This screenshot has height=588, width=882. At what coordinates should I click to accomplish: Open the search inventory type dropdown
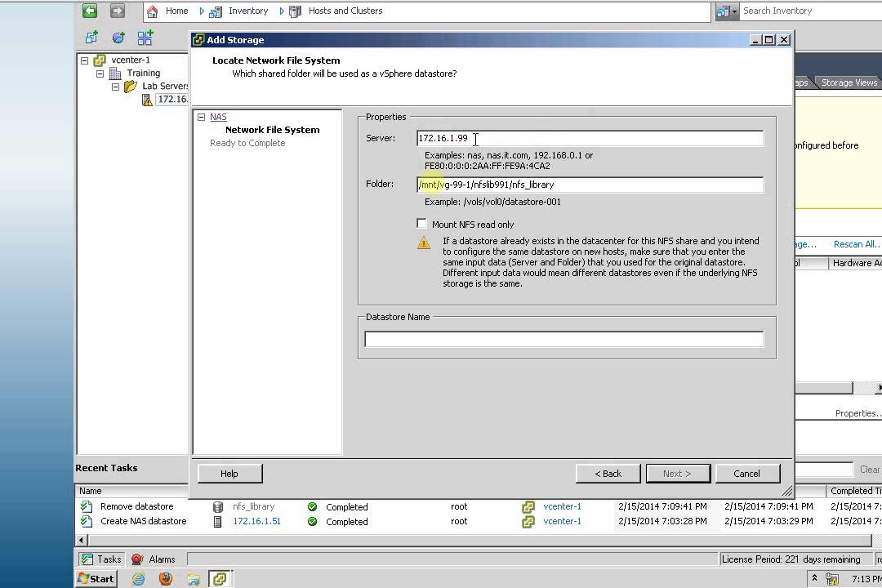[726, 11]
